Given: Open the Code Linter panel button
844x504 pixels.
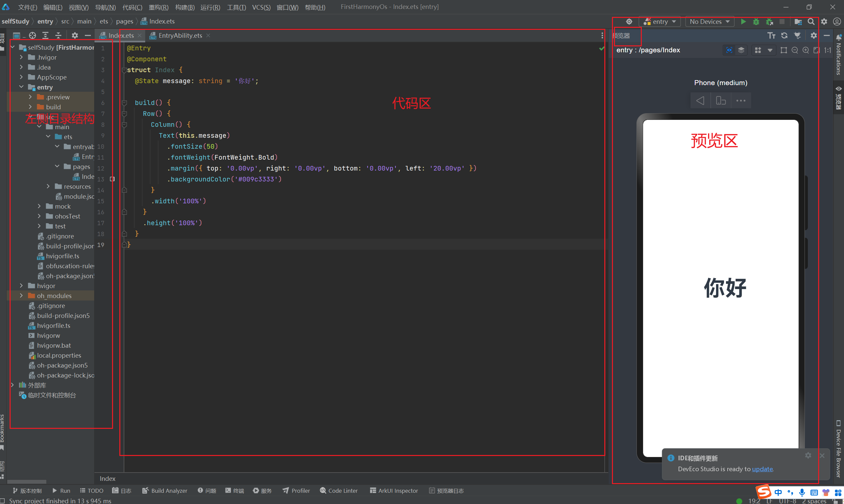Looking at the screenshot, I should [x=338, y=490].
